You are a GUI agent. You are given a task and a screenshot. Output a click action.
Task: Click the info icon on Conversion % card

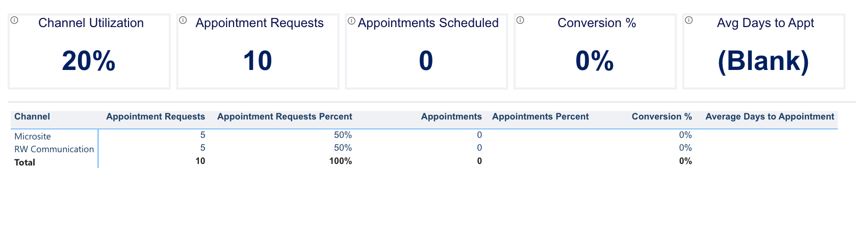(520, 20)
